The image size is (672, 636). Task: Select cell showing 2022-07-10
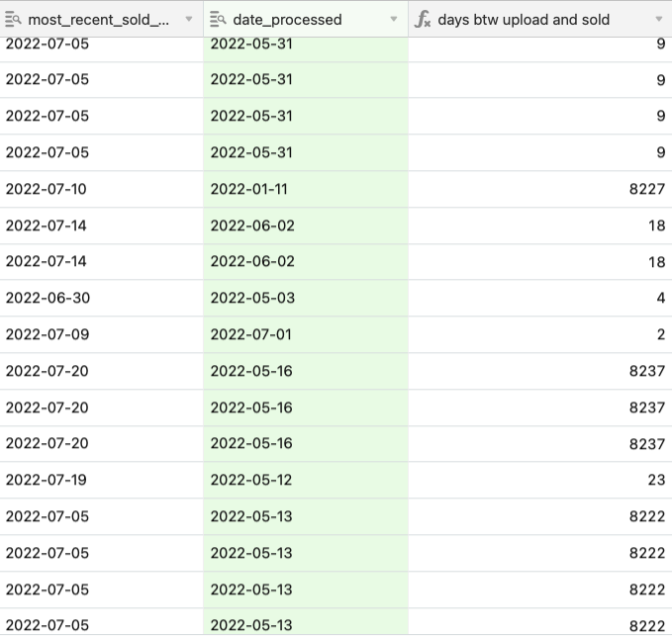click(x=102, y=189)
